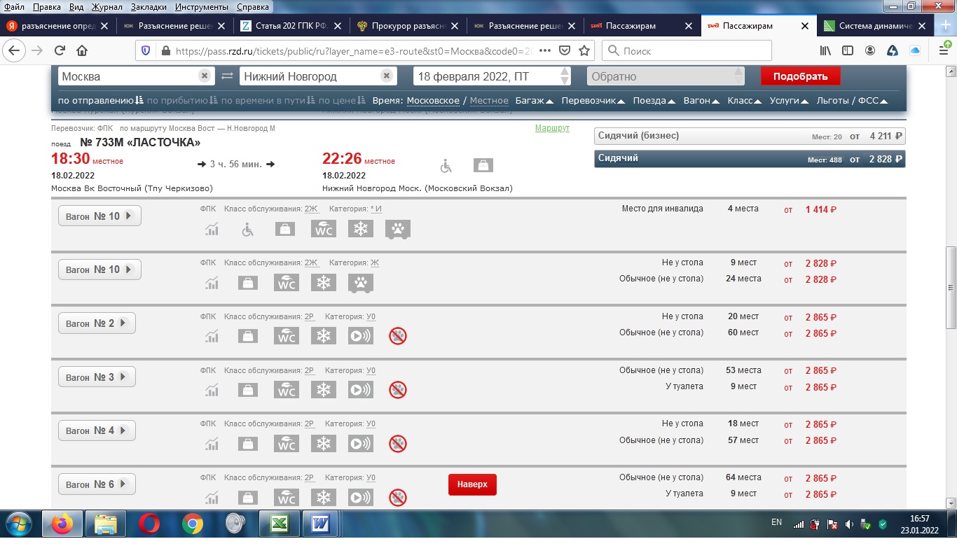
Task: Click pets allowed paw icon in second Вагон № 10
Action: pos(360,283)
